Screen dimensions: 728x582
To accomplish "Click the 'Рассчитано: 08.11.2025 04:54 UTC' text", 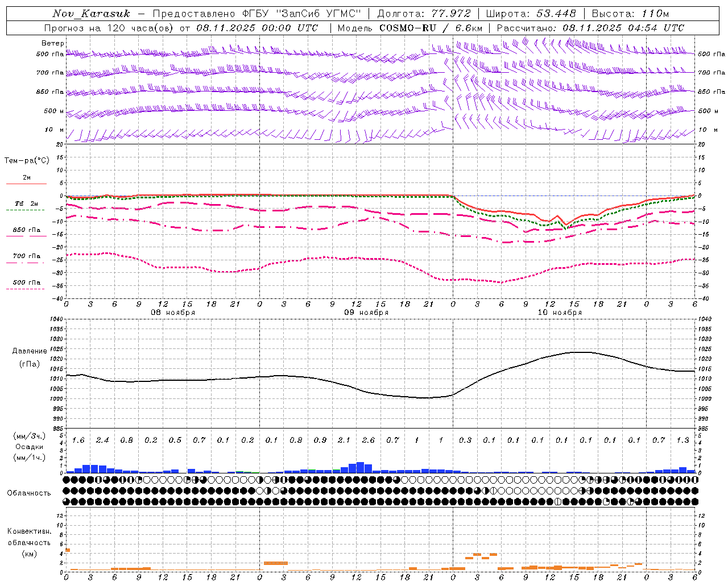I will click(x=590, y=28).
